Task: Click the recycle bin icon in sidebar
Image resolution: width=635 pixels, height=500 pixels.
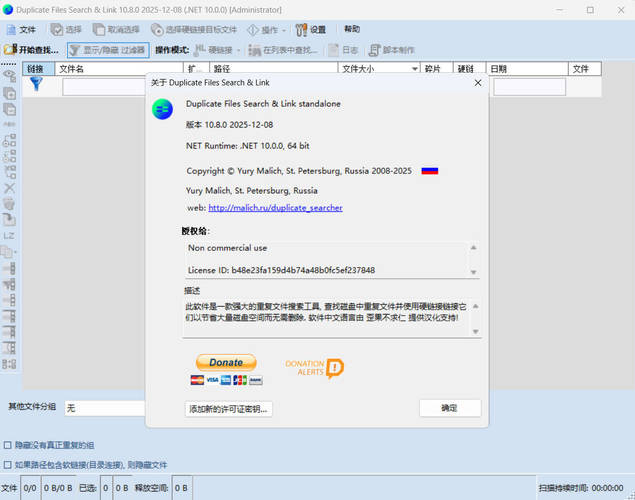Action: pos(10,203)
